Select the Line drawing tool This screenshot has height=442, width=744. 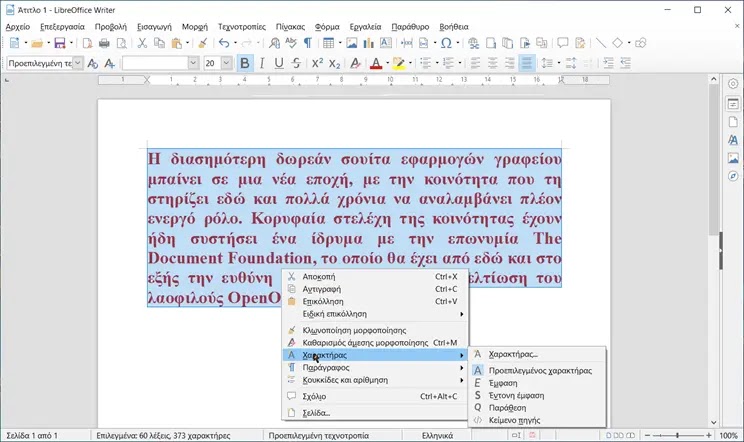pos(601,43)
